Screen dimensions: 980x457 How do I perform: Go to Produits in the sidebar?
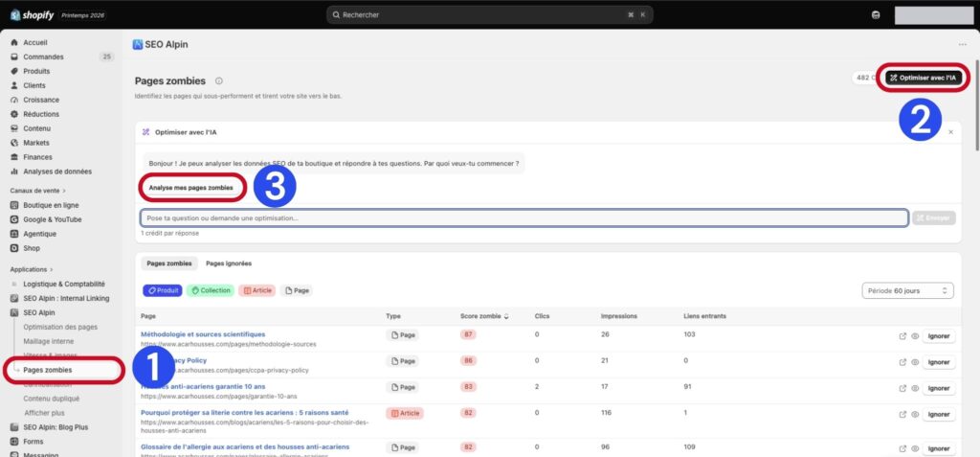point(36,71)
